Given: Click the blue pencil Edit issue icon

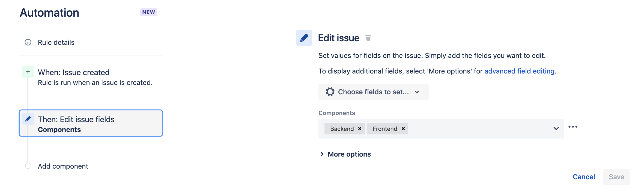Looking at the screenshot, I should point(304,38).
